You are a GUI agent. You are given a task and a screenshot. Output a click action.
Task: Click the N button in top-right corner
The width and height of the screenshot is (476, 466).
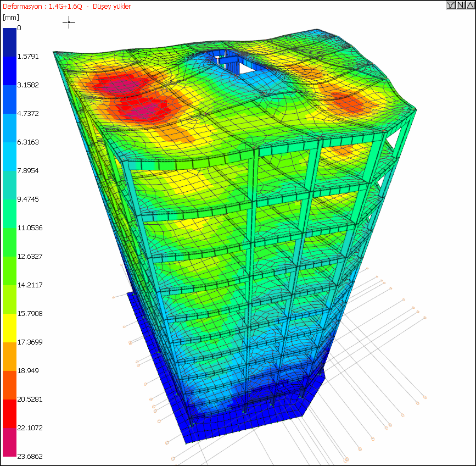[460, 5]
